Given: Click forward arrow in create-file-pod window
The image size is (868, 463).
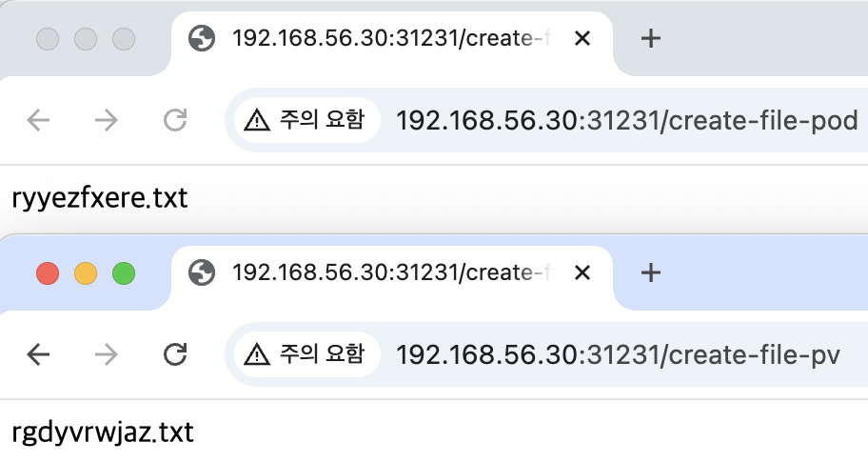Looking at the screenshot, I should pyautogui.click(x=107, y=120).
